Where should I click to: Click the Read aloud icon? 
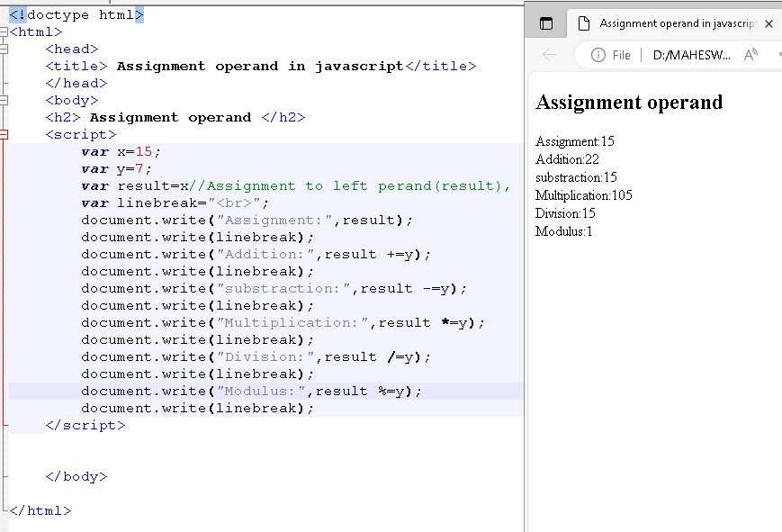coord(751,55)
